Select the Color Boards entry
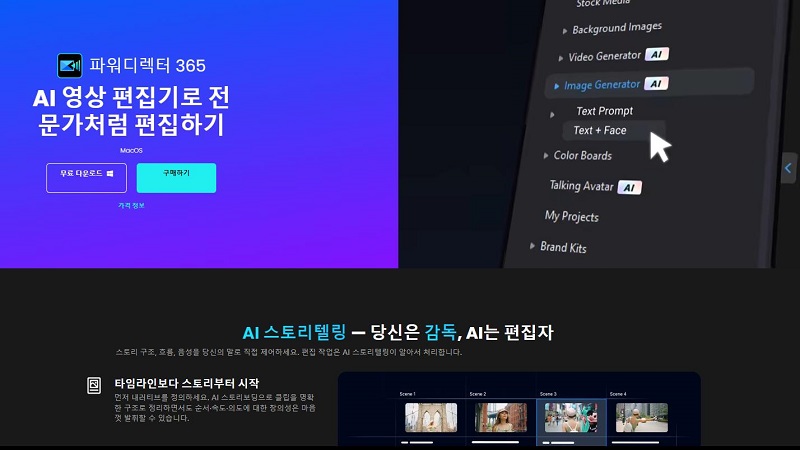The height and width of the screenshot is (450, 800). point(583,156)
